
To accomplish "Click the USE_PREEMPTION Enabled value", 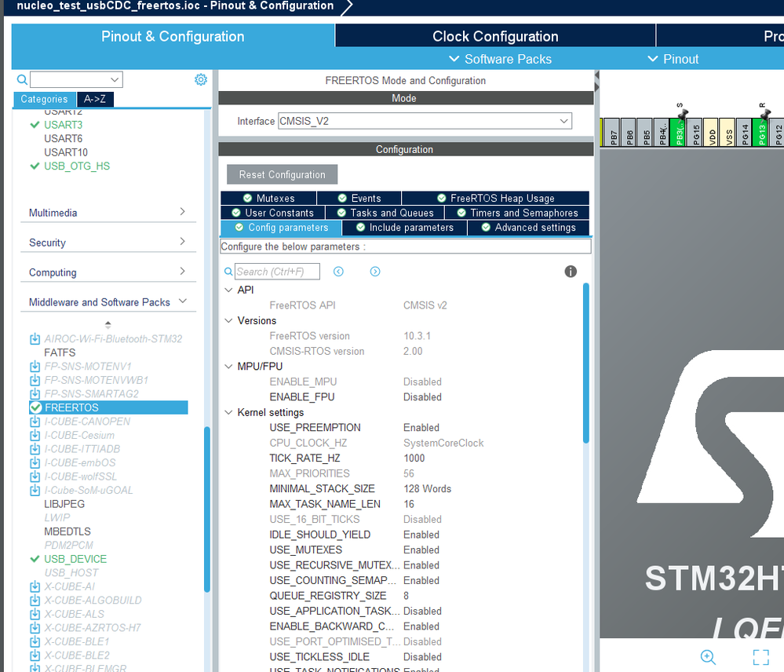I will [421, 428].
